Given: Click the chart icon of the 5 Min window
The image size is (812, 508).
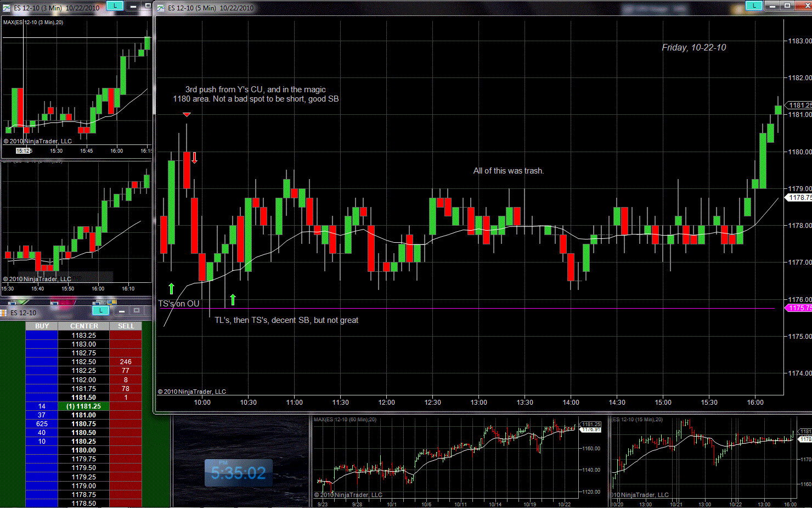Looking at the screenshot, I should [161, 8].
